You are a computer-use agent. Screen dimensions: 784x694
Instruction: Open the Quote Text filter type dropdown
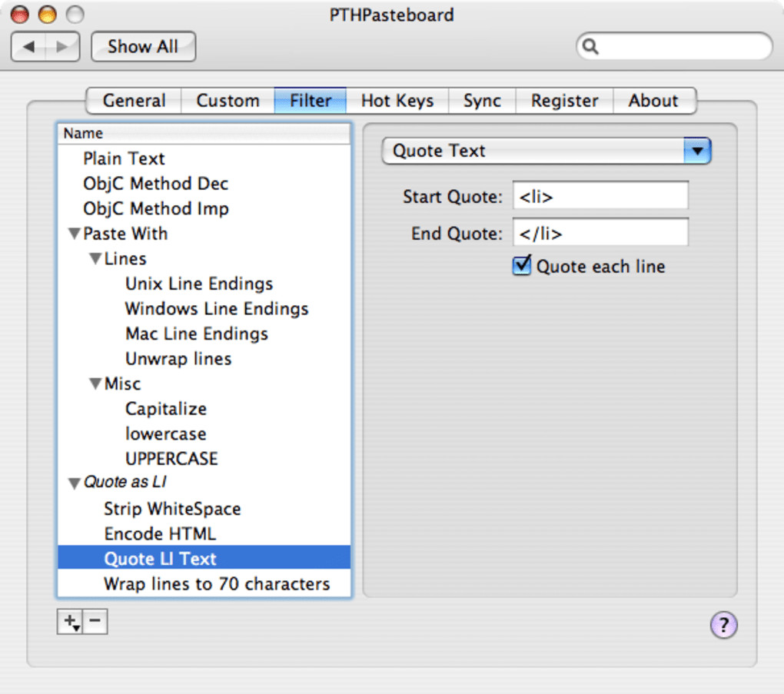pyautogui.click(x=546, y=151)
